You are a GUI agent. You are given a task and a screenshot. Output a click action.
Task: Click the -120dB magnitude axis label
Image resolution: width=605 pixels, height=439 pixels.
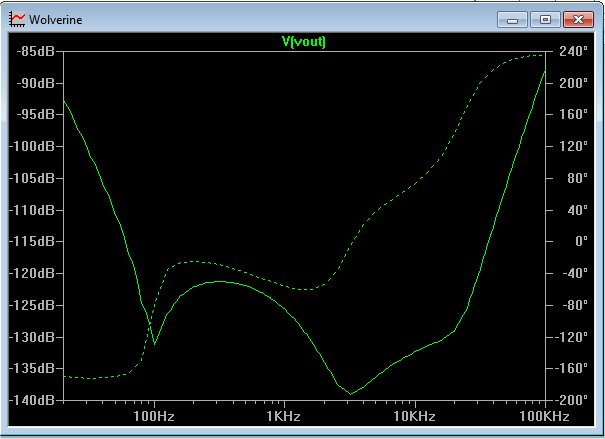32,273
